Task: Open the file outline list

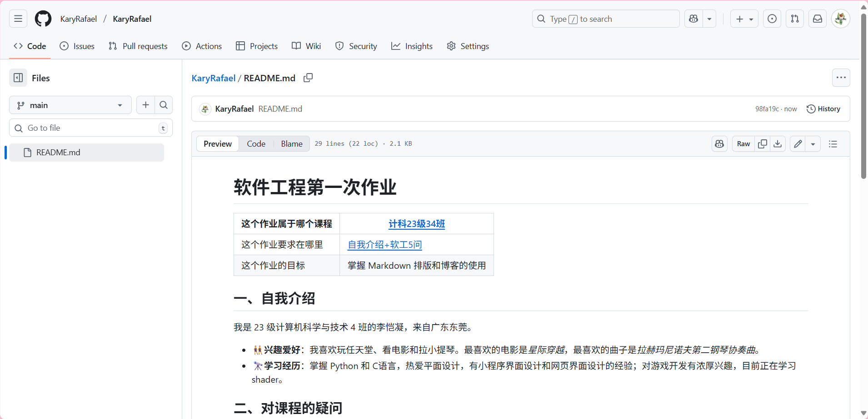Action: (x=833, y=143)
